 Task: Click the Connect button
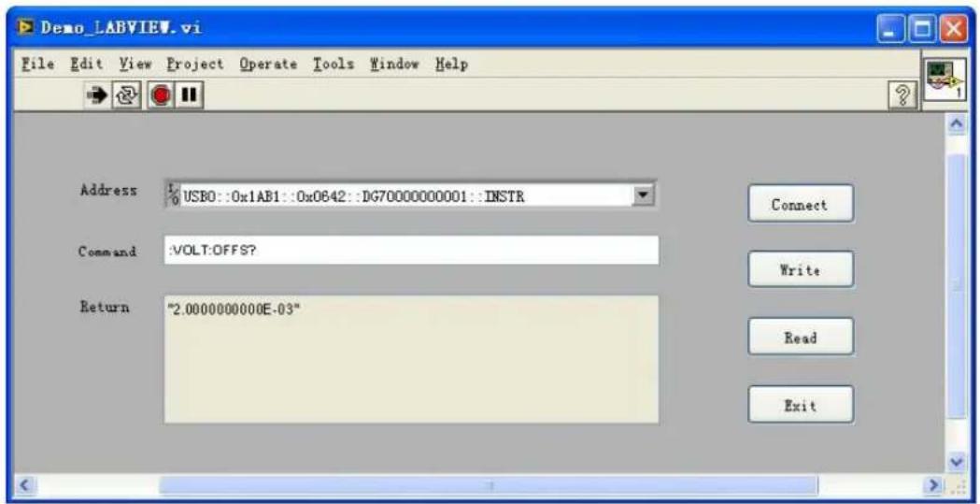coord(801,204)
